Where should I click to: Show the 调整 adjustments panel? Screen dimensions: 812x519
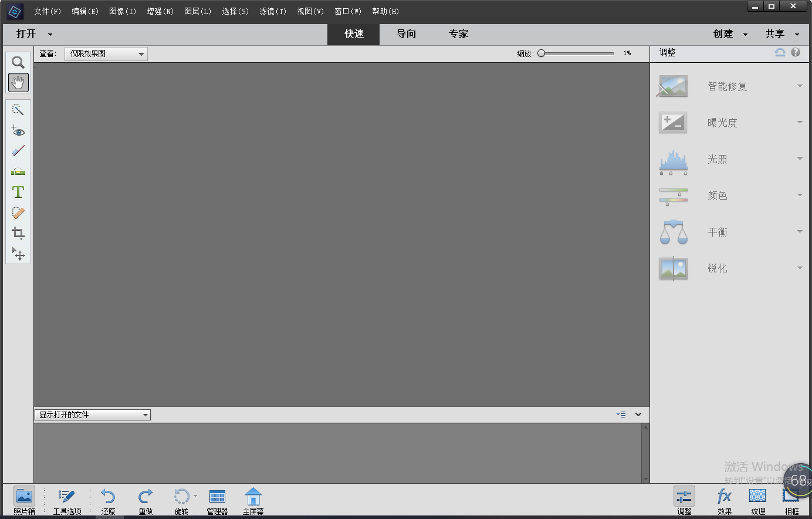click(x=684, y=501)
